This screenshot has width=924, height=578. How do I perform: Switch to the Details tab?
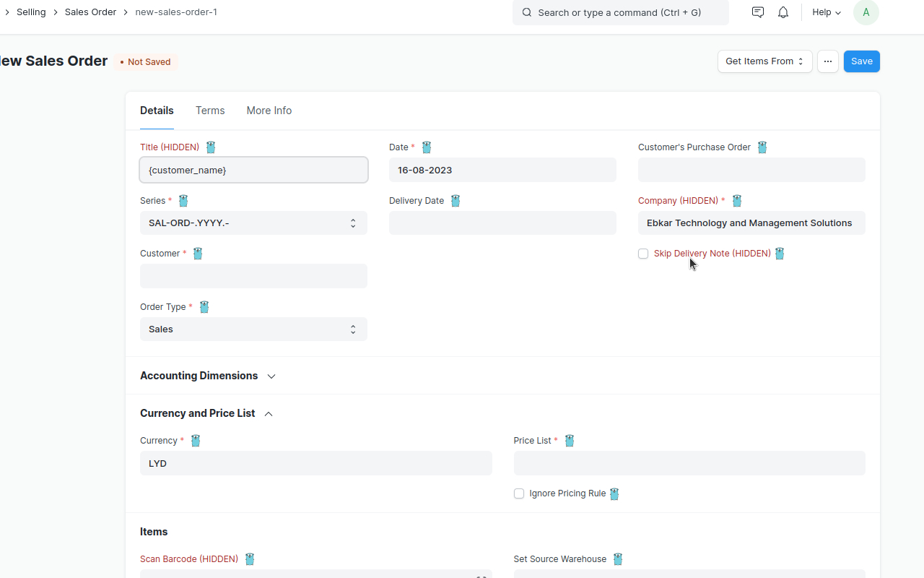click(x=157, y=111)
